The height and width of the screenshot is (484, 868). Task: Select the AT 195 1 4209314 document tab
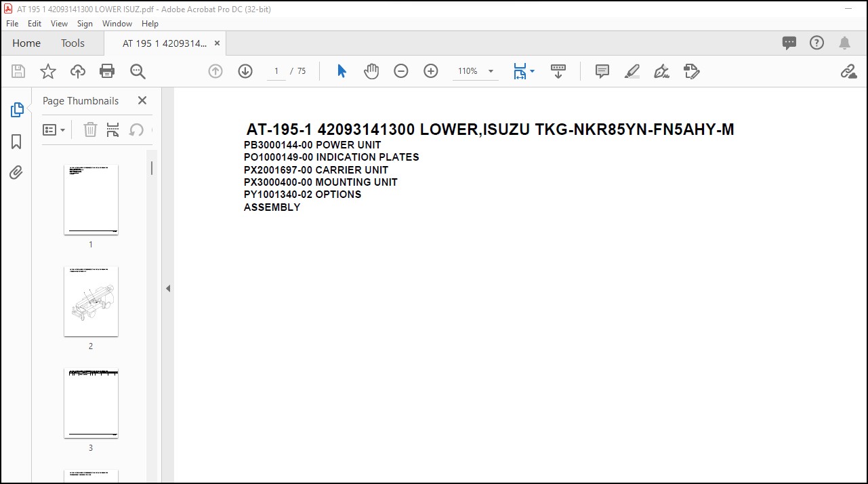(x=165, y=43)
